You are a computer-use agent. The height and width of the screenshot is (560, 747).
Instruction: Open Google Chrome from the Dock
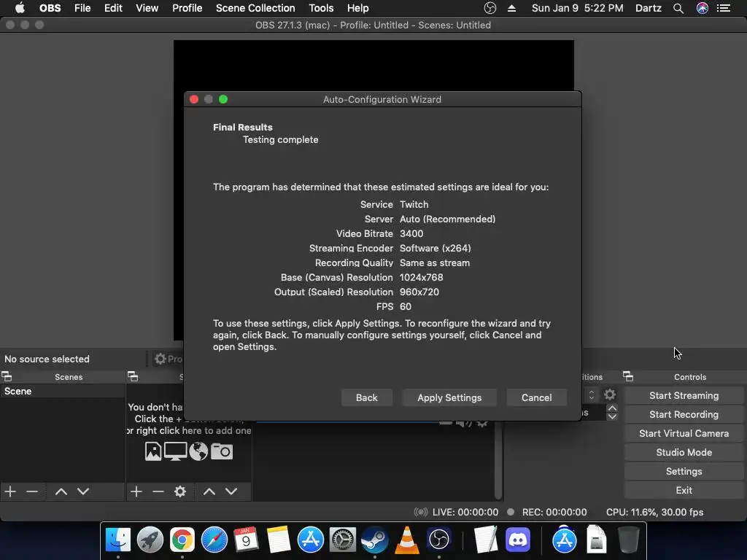pos(182,540)
